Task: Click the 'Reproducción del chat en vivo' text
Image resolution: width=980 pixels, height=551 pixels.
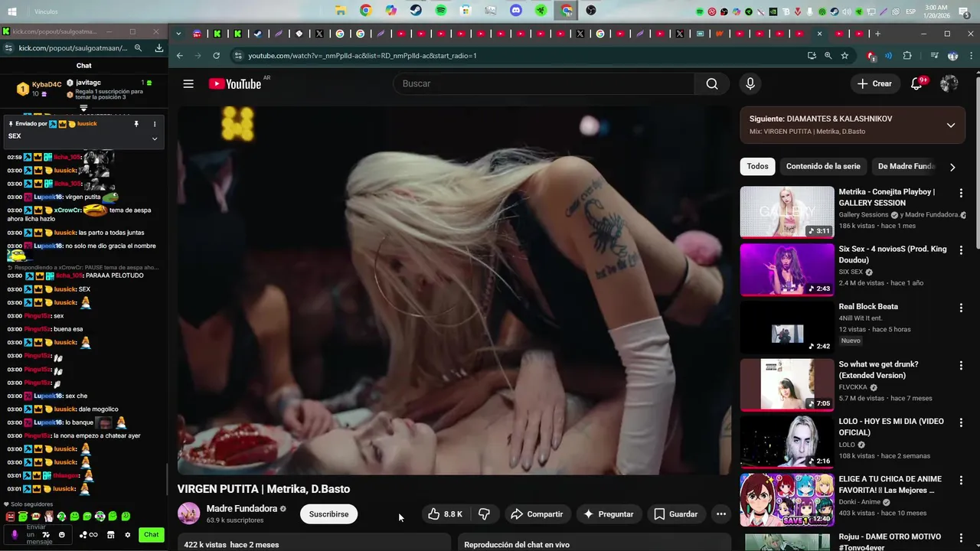Action: [517, 545]
